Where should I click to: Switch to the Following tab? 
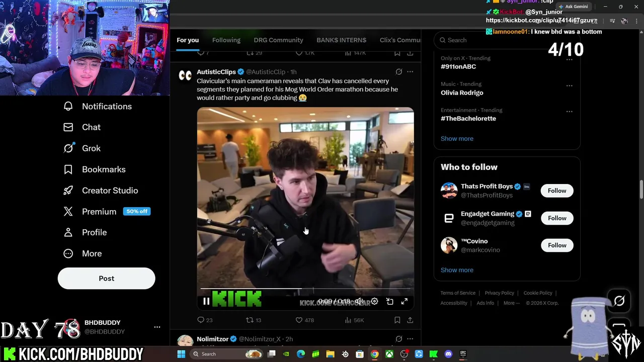tap(226, 40)
